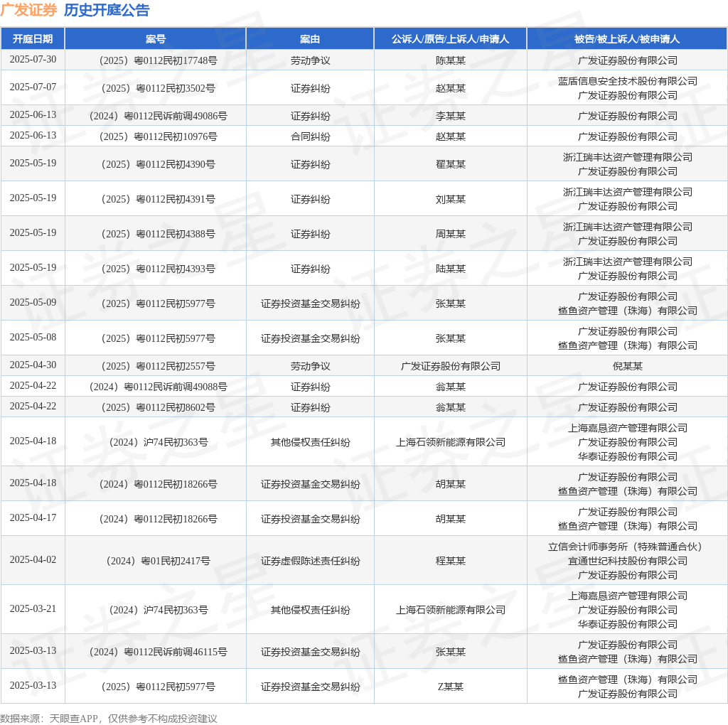Select date cell 2025-07-30
Image resolution: width=728 pixels, height=725 pixels.
(x=33, y=60)
